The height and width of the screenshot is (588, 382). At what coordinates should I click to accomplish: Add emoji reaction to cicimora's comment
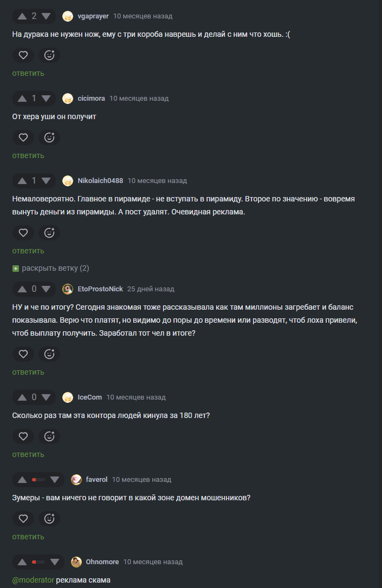(49, 138)
